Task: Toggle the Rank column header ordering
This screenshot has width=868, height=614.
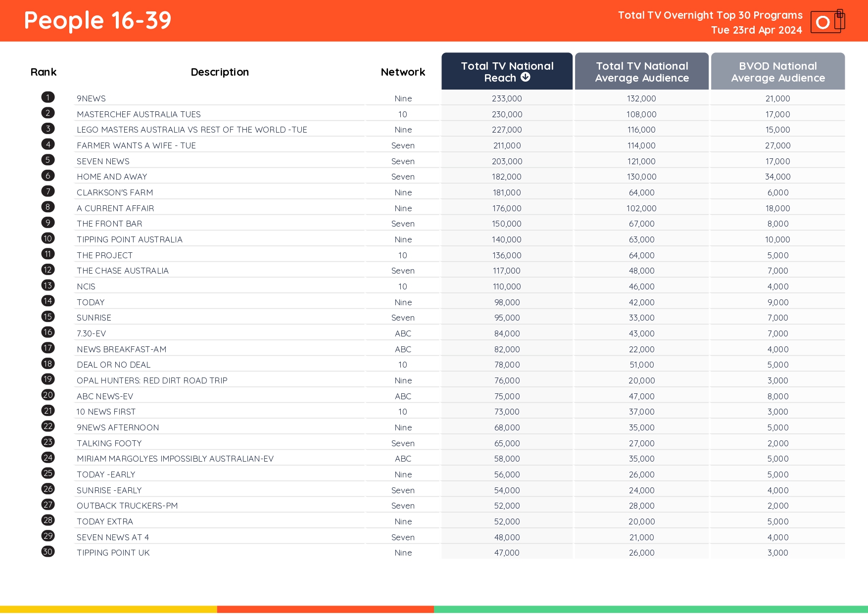Action: [x=44, y=72]
